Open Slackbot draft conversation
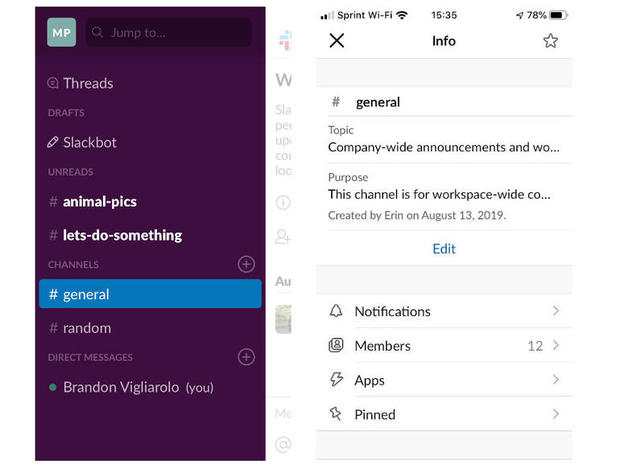 click(89, 142)
